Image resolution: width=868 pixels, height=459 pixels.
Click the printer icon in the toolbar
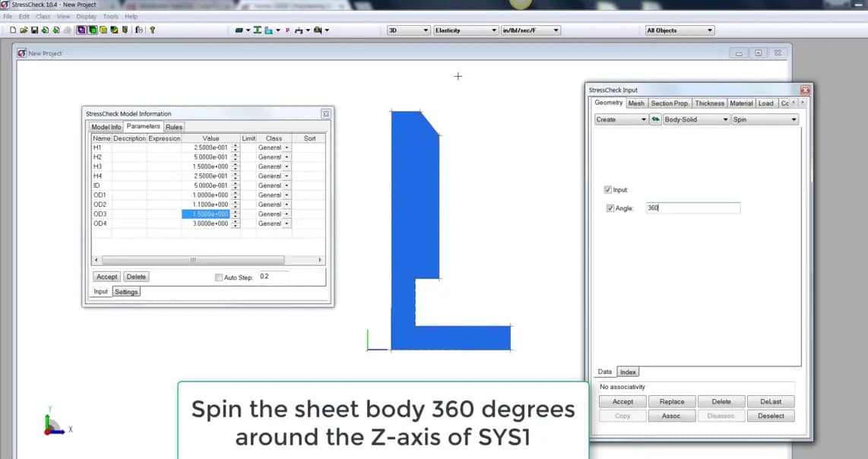tap(66, 30)
